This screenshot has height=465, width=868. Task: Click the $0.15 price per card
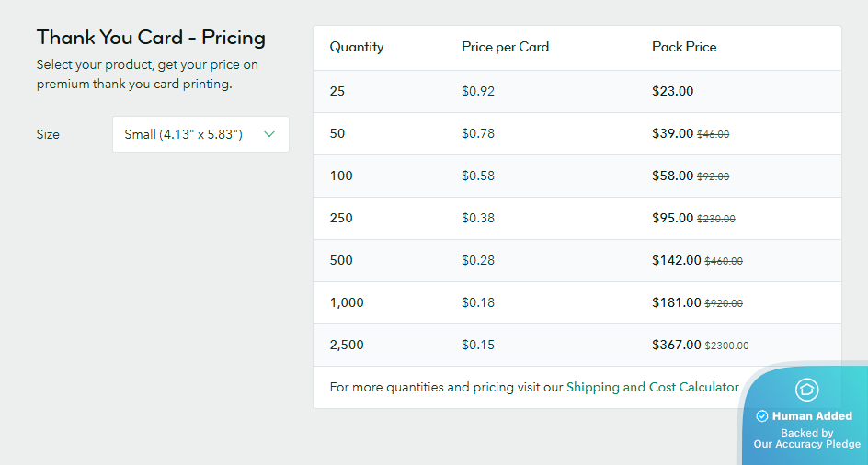tap(478, 345)
